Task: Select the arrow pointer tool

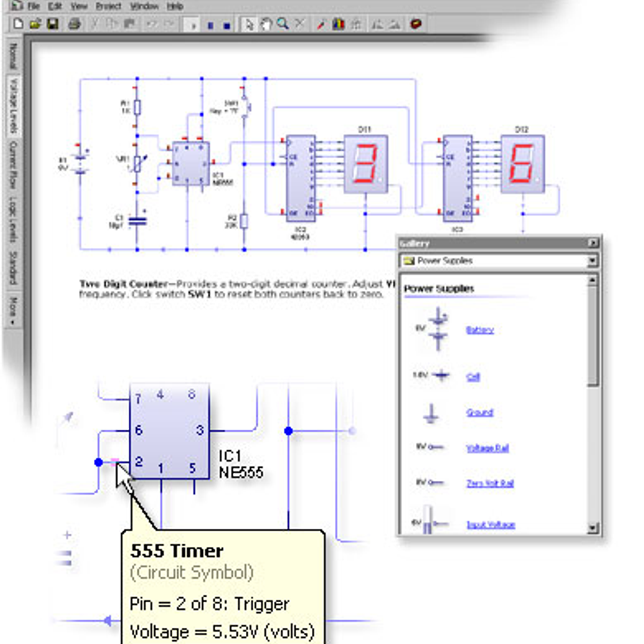Action: point(248,24)
